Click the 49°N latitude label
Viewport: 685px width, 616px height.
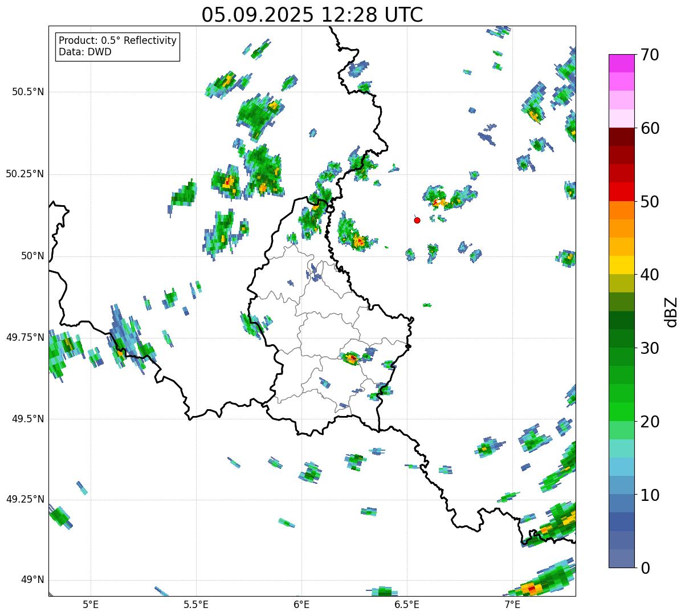[x=32, y=580]
